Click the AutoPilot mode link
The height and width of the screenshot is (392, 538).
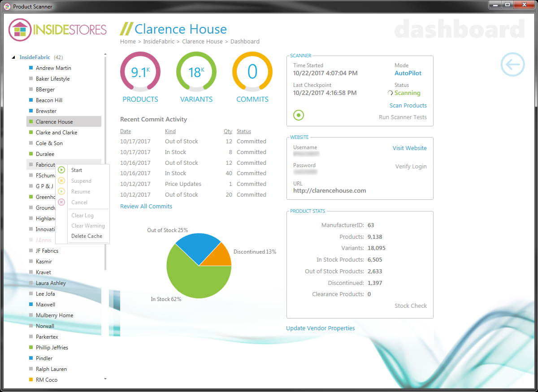(408, 73)
